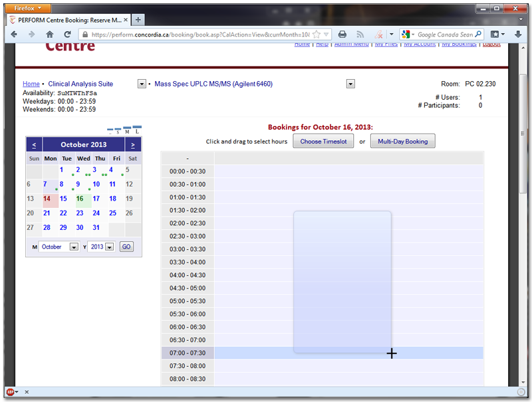Set the calendar to minimized size icon
Screen dimensions: 532x402
point(110,130)
